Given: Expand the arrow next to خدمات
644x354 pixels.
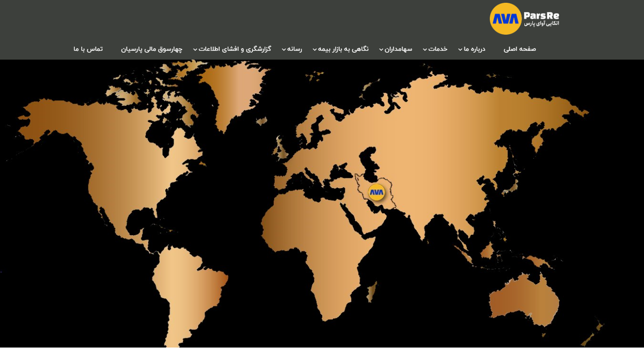Looking at the screenshot, I should (x=425, y=49).
